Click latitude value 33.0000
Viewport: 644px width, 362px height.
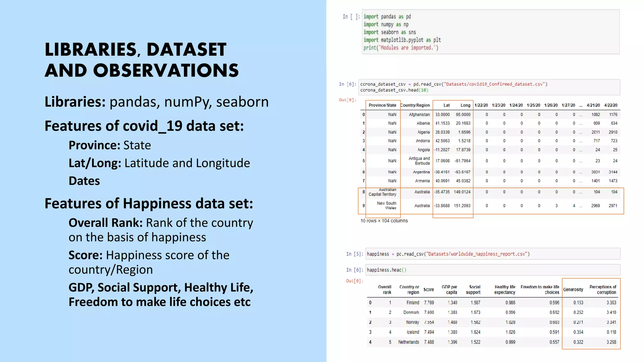[x=442, y=115]
